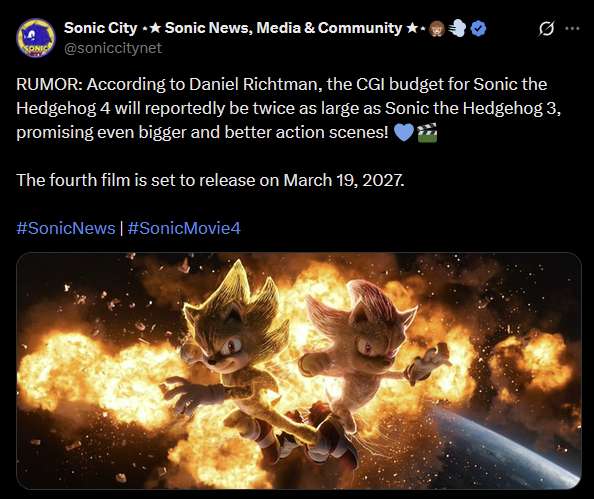Click the Grok slashed-circle icon

pos(546,28)
